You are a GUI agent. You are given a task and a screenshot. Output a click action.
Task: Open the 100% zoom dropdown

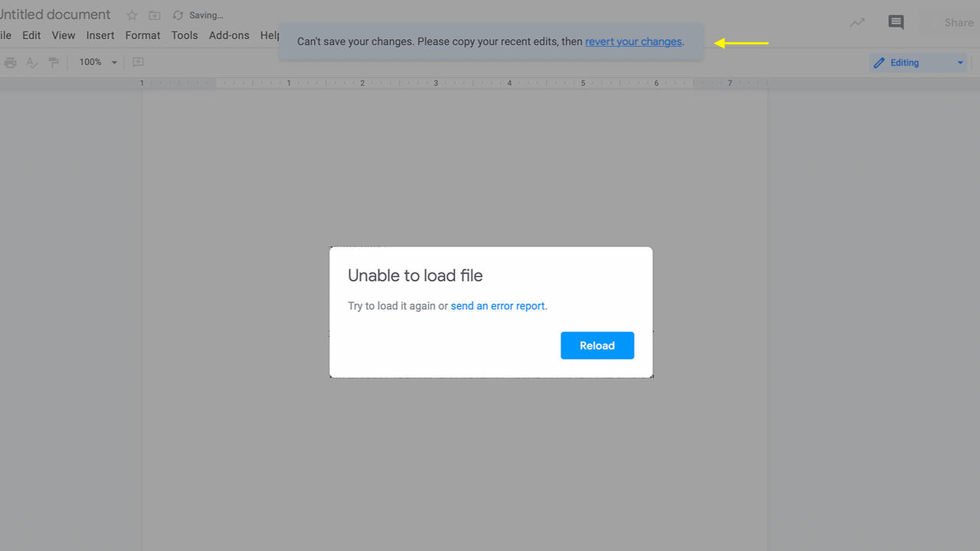pos(98,62)
